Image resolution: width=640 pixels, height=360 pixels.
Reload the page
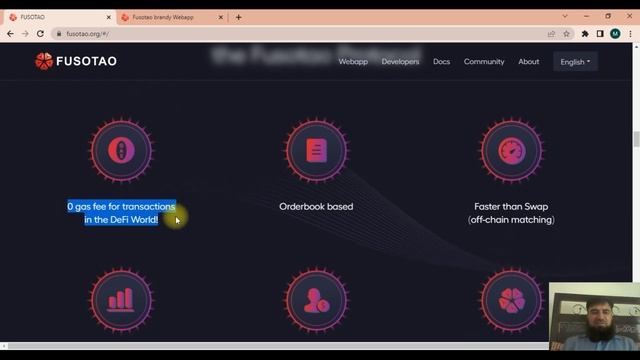coord(40,34)
